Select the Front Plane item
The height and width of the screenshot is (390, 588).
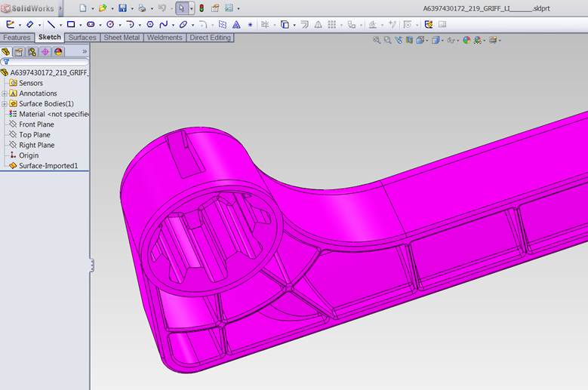point(36,124)
